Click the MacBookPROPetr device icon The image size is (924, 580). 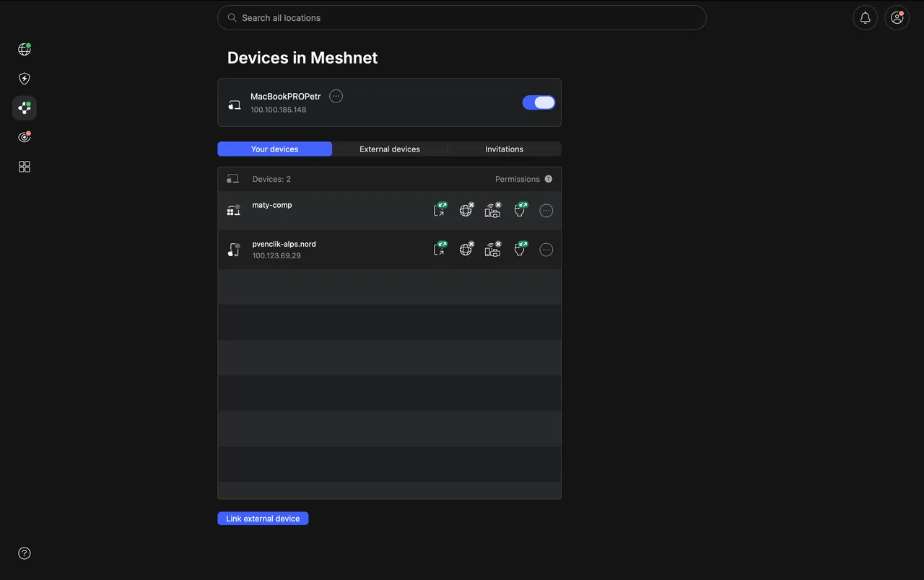pos(235,105)
